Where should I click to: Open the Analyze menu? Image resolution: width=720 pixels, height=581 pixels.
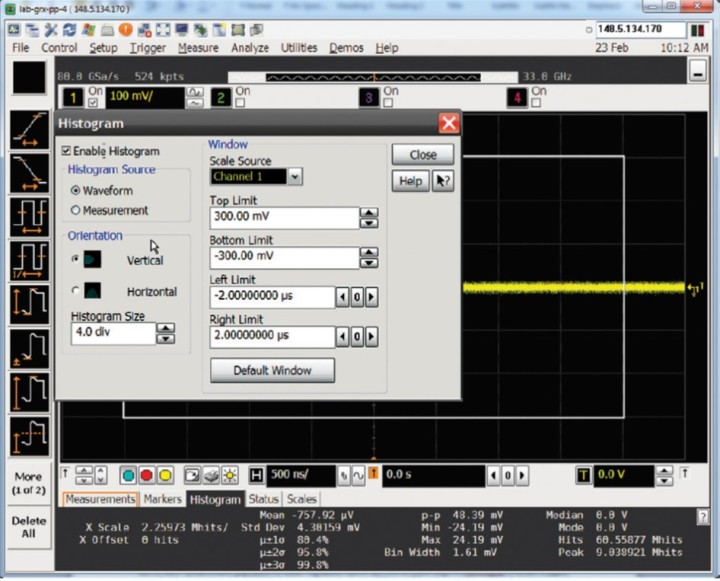pyautogui.click(x=250, y=48)
